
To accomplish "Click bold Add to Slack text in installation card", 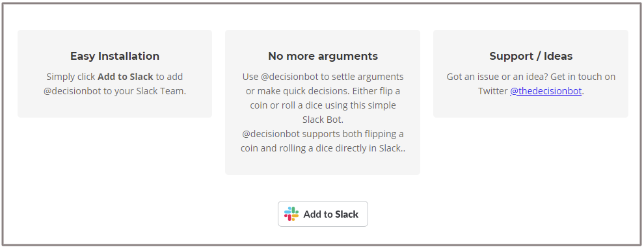I will click(126, 77).
